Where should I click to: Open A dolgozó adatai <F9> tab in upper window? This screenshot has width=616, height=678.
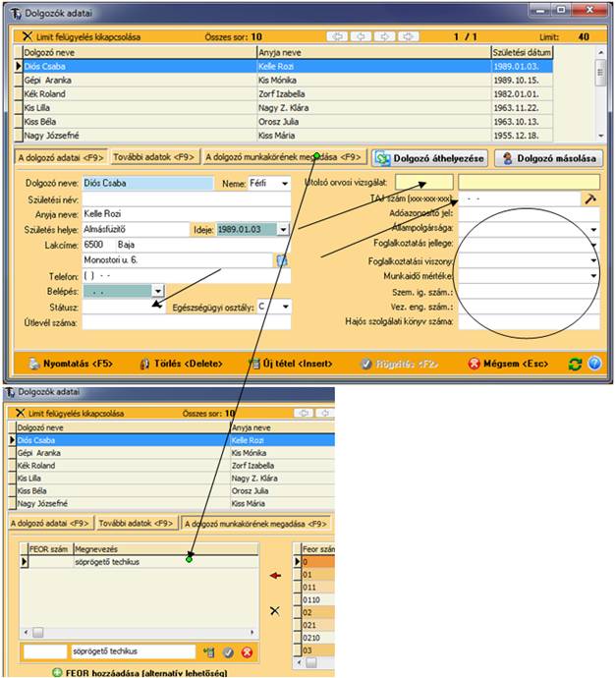click(x=61, y=158)
